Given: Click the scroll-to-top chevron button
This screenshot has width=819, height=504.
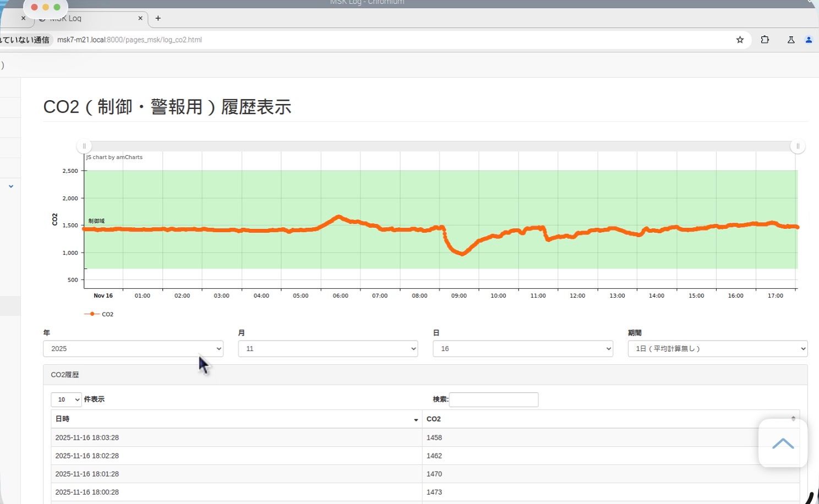Looking at the screenshot, I should (x=783, y=443).
